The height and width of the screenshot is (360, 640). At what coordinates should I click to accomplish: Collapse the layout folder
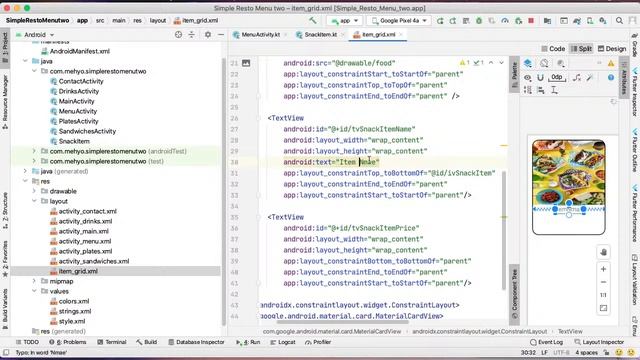[x=34, y=201]
